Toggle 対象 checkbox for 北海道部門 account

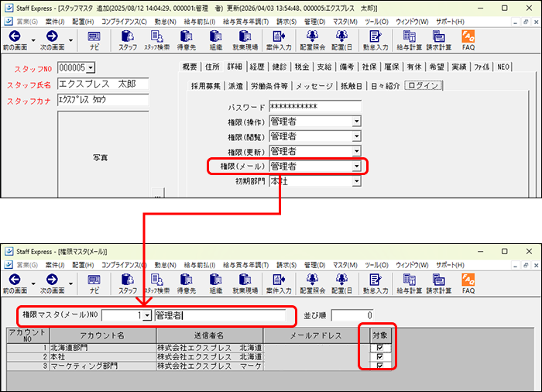pyautogui.click(x=379, y=348)
